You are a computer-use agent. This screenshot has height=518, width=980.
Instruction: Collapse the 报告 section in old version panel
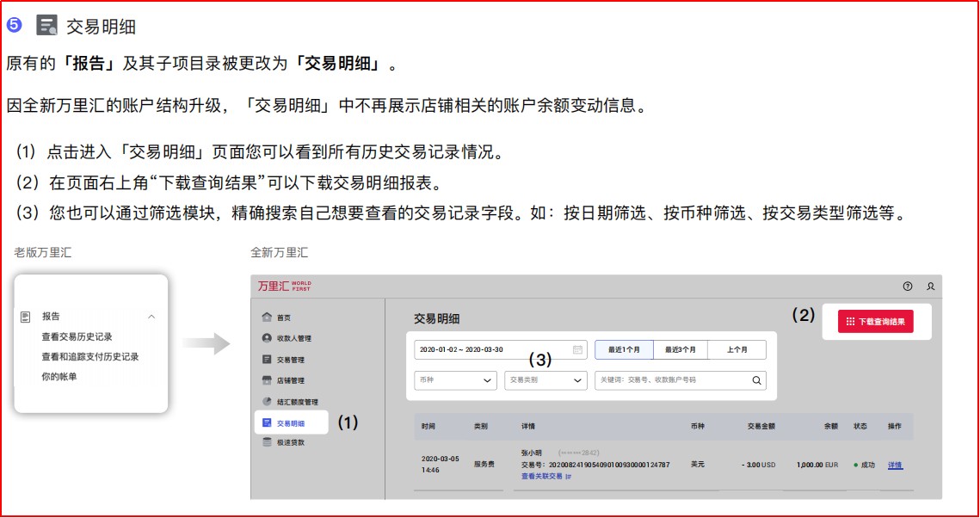coord(151,316)
